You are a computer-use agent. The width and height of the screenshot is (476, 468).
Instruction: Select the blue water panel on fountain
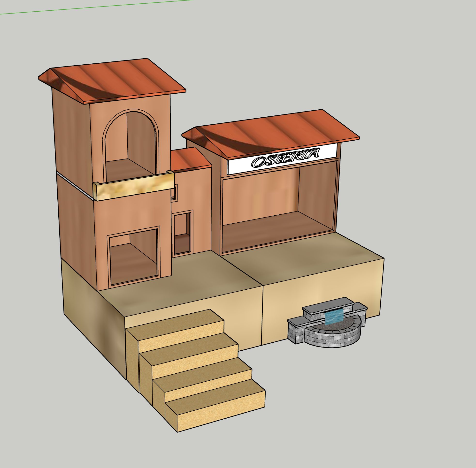click(x=334, y=317)
